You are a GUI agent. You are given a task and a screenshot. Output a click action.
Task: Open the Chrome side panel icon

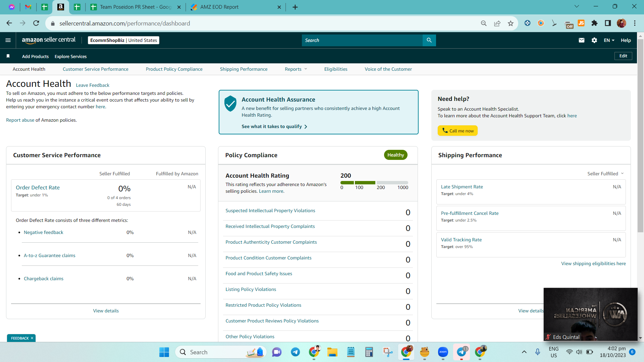coord(608,23)
